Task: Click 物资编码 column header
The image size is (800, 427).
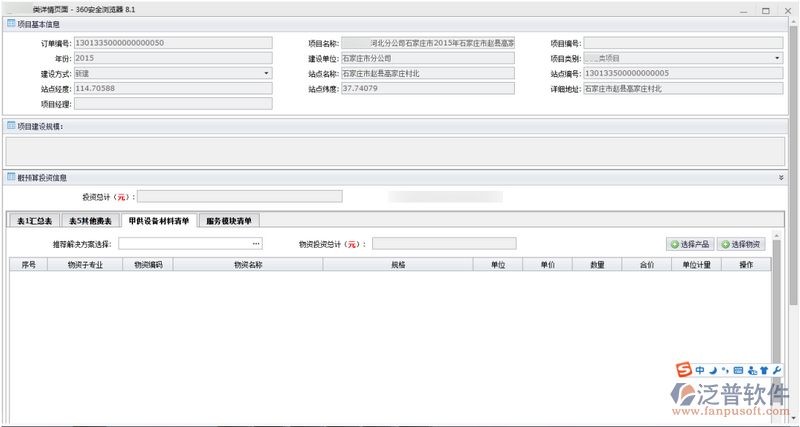Action: pyautogui.click(x=148, y=264)
